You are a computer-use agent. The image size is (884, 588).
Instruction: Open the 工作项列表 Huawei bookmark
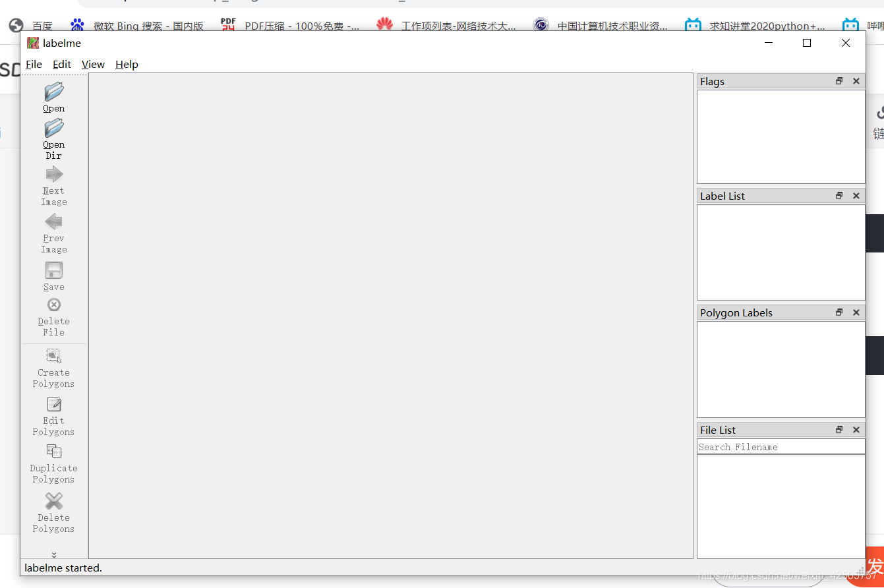(446, 26)
